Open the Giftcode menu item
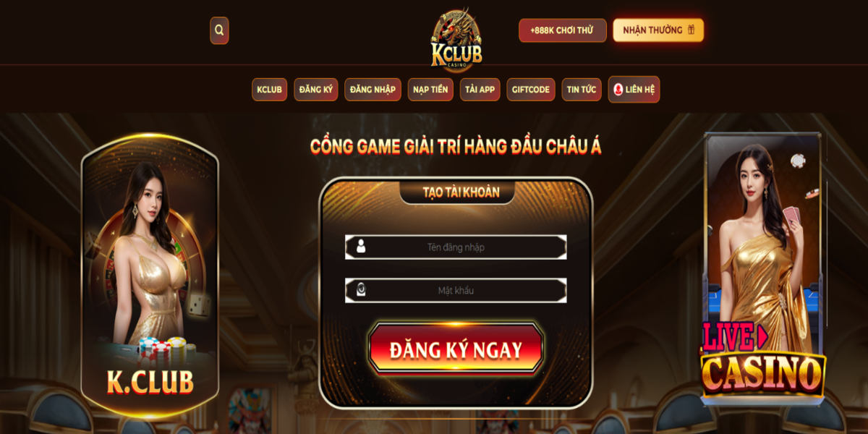 531,90
